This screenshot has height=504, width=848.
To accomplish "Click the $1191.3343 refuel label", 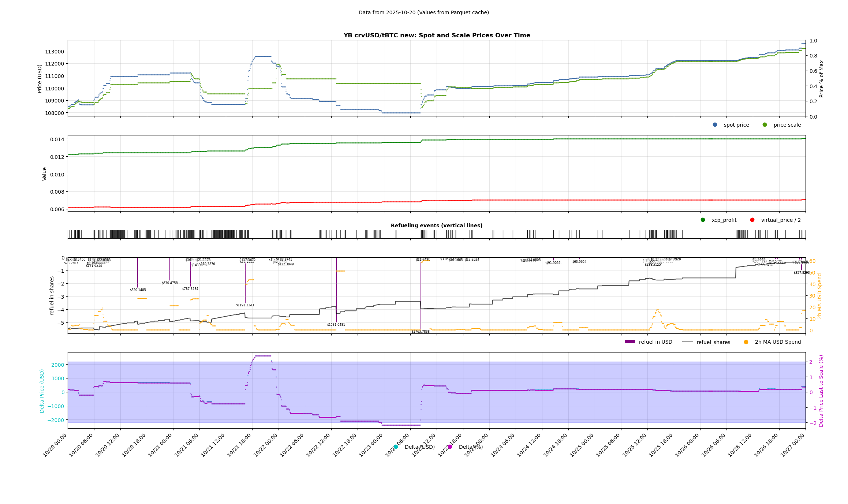I will point(245,305).
